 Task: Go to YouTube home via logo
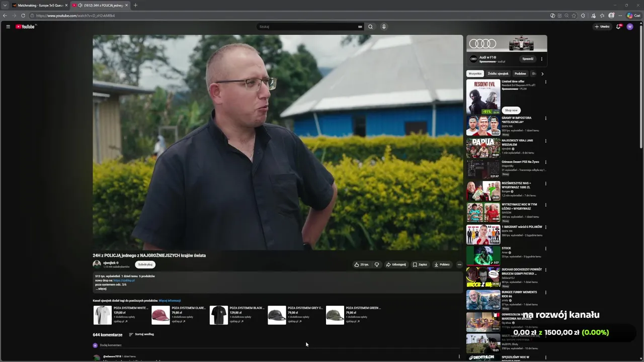[25, 27]
